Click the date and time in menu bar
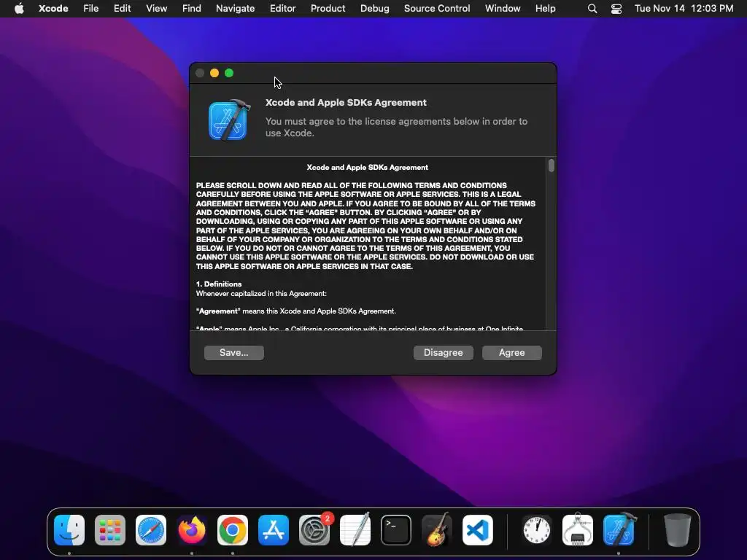The width and height of the screenshot is (747, 560). click(684, 9)
